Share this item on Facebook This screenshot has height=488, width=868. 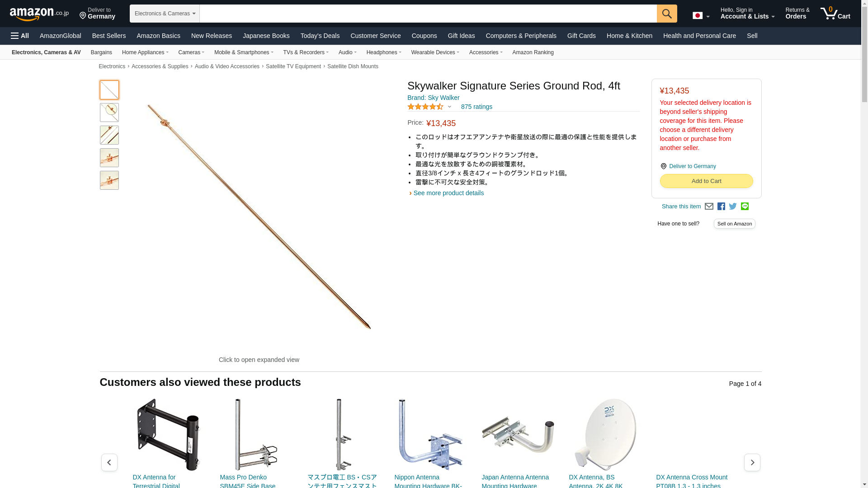[721, 206]
